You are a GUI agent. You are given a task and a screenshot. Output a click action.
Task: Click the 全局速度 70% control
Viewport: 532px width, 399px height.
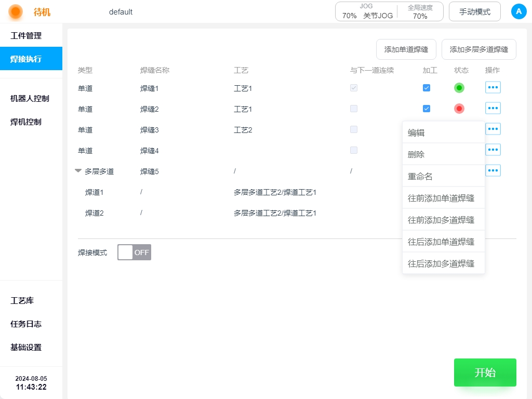pyautogui.click(x=420, y=11)
